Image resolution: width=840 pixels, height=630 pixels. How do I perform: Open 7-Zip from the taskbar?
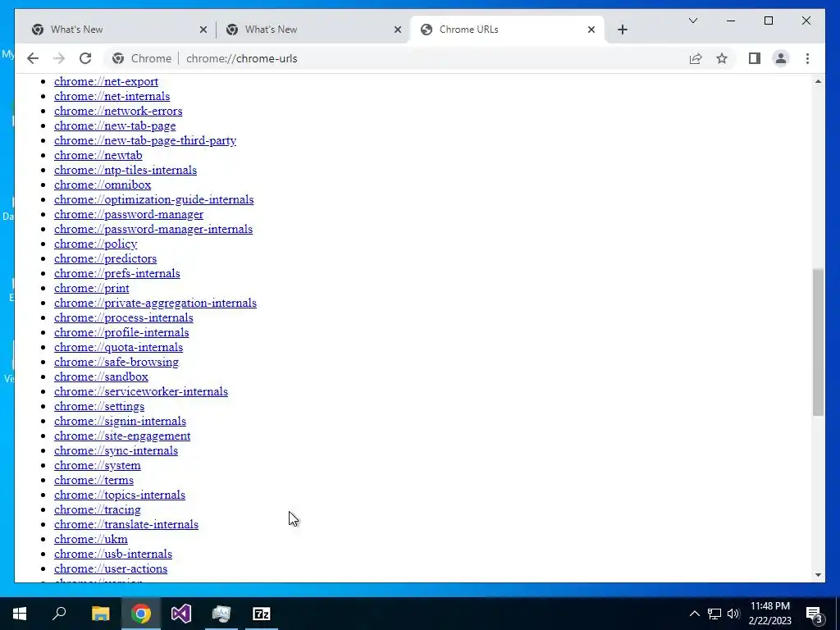(262, 614)
